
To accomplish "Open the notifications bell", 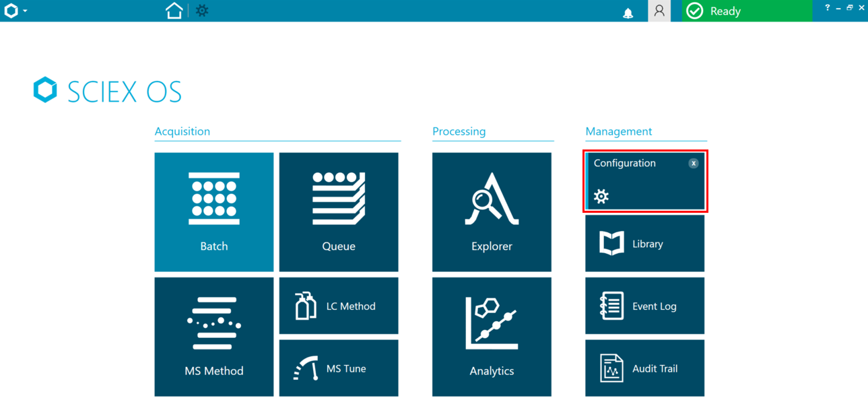I will pyautogui.click(x=628, y=13).
